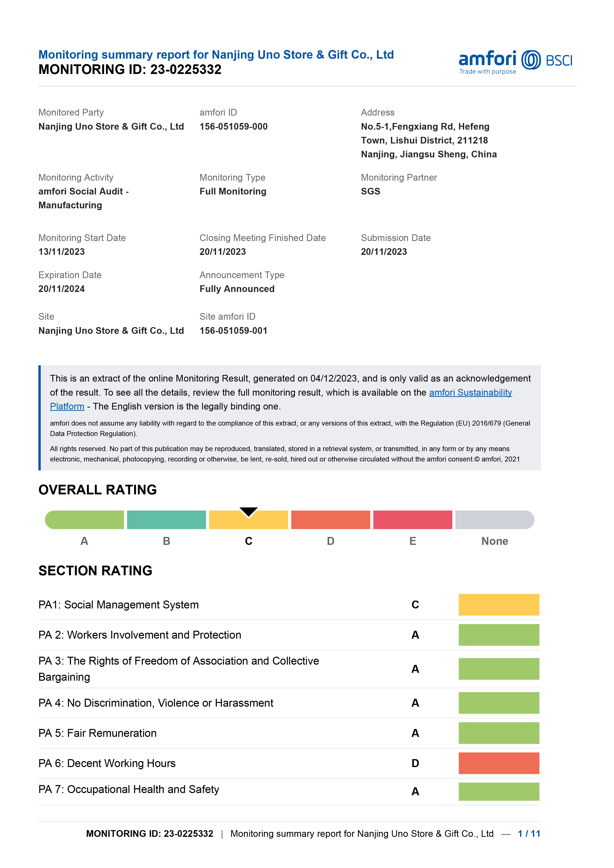Click the yellow swatch for PA1 rating
Image resolution: width=614 pixels, height=868 pixels.
tap(499, 604)
